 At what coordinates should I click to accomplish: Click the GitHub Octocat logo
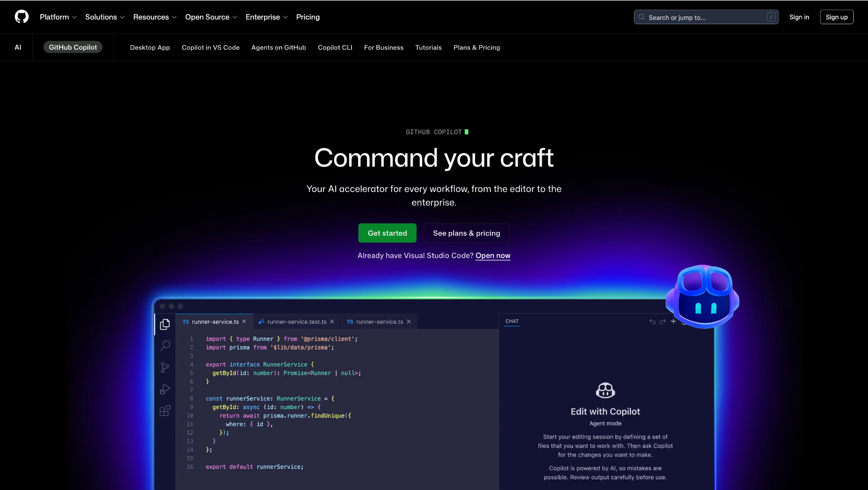click(22, 17)
